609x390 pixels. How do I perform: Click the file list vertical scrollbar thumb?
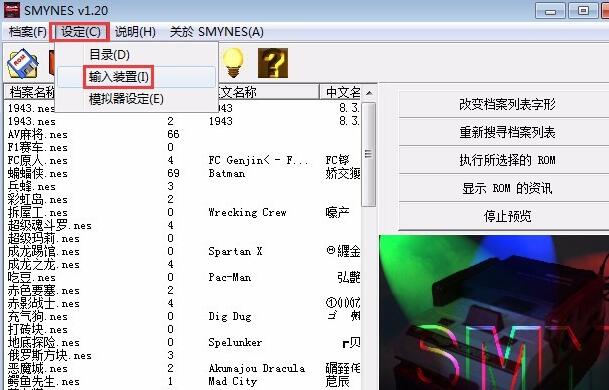pyautogui.click(x=369, y=154)
